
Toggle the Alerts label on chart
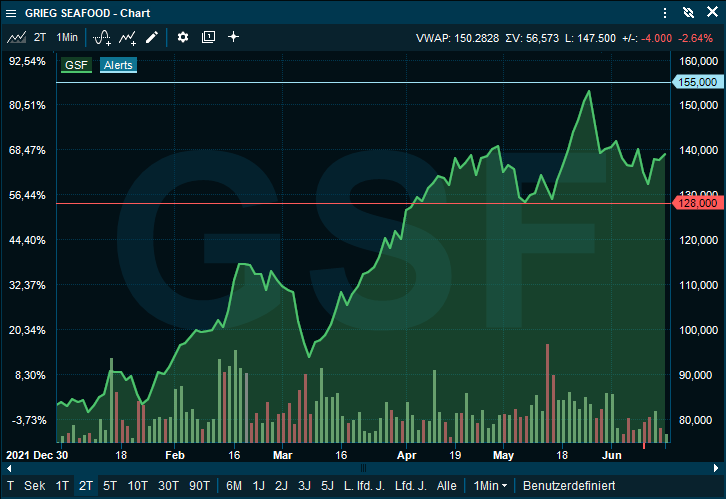118,65
